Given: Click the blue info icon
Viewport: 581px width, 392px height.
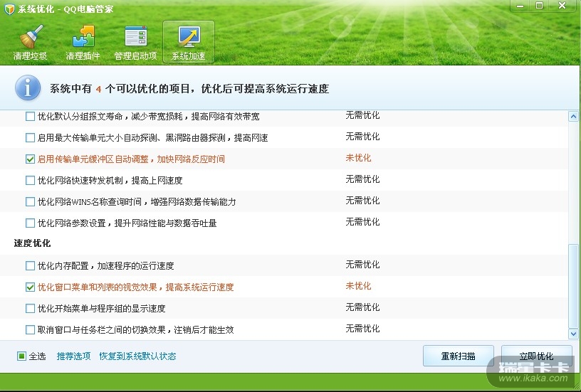Looking at the screenshot, I should click(28, 88).
